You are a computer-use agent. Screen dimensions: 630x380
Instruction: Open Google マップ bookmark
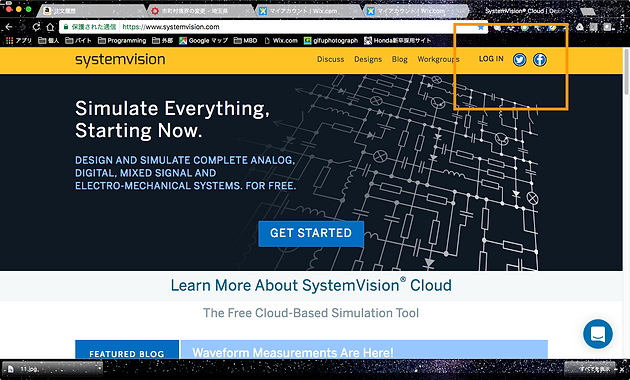[204, 41]
